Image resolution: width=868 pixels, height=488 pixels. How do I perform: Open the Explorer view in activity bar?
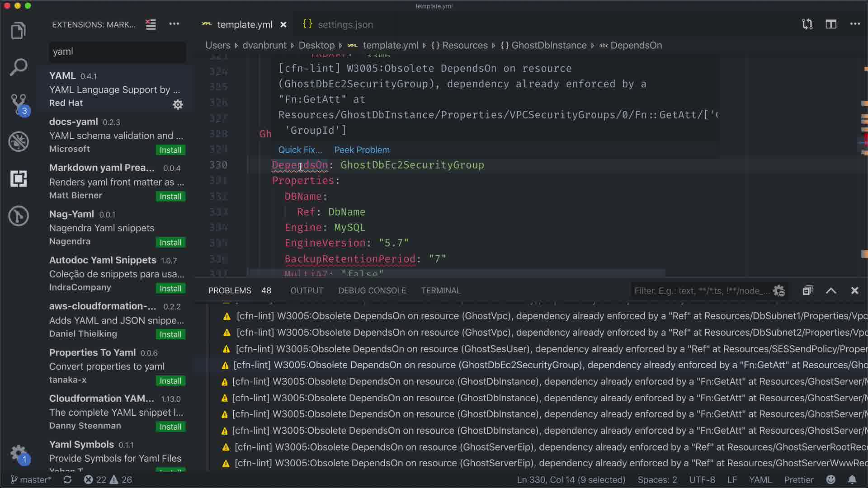click(18, 31)
